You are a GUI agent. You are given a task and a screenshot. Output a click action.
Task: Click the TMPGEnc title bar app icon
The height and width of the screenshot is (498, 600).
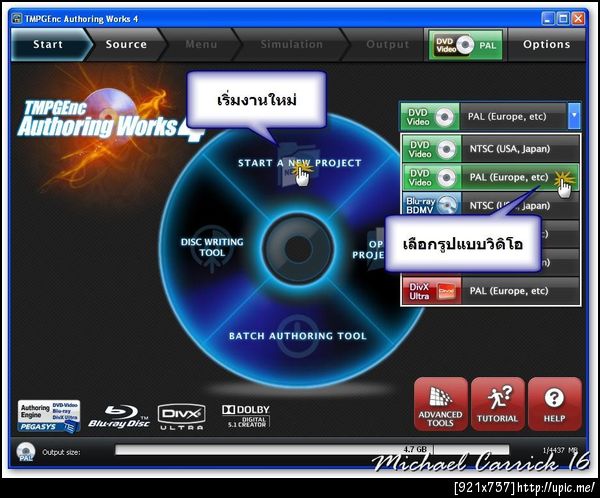[16, 18]
